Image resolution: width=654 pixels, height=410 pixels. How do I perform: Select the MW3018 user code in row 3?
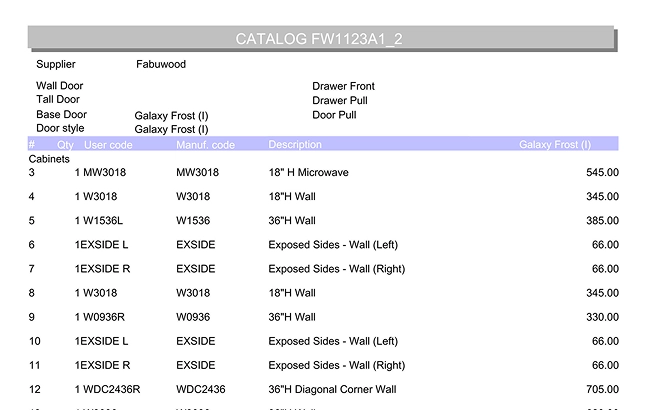click(104, 172)
